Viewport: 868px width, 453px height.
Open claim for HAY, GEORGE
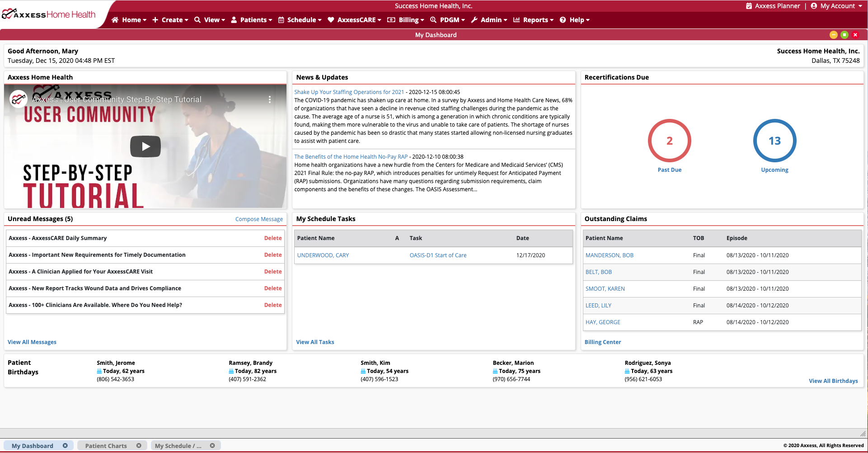603,322
